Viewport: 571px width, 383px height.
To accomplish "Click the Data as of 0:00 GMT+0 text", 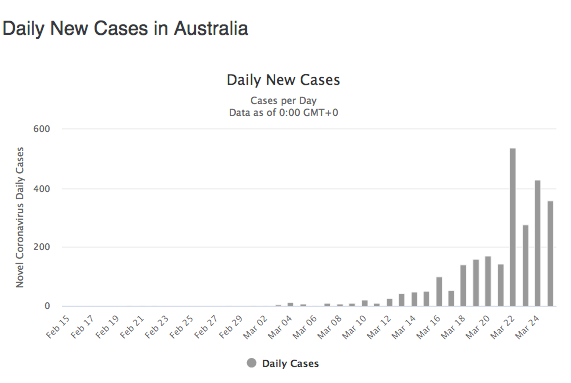I will 284,112.
